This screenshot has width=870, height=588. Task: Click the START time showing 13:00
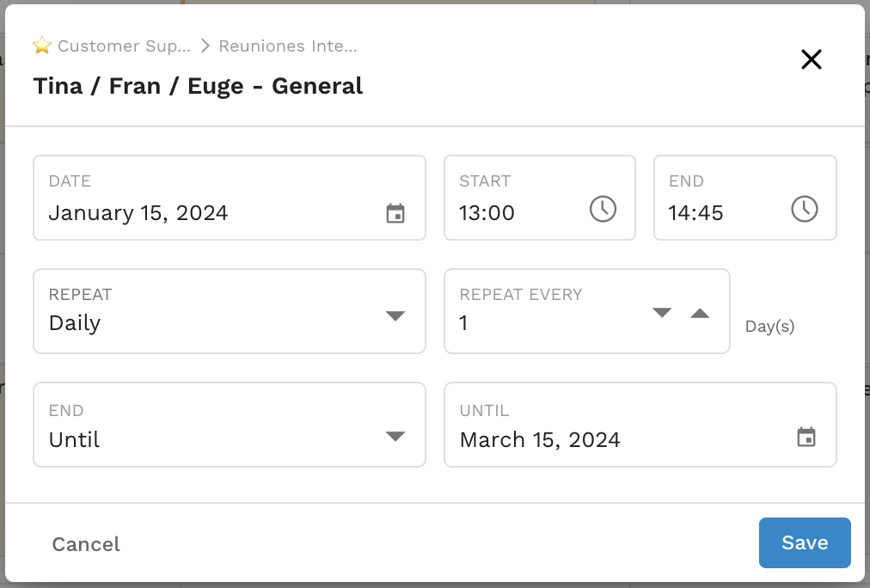(x=487, y=213)
